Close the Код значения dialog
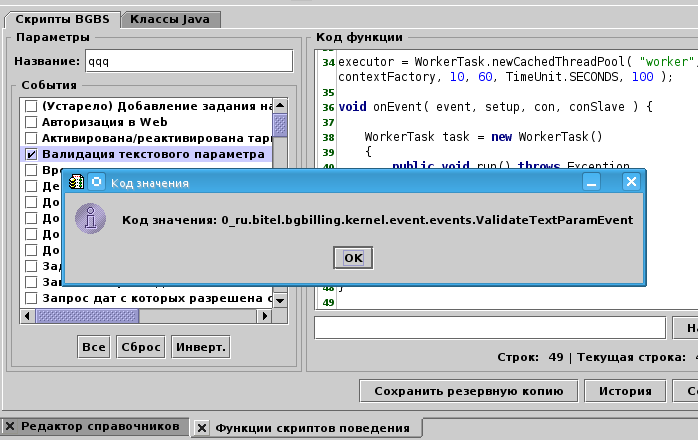Screen dimensions: 698x440 coord(630,182)
